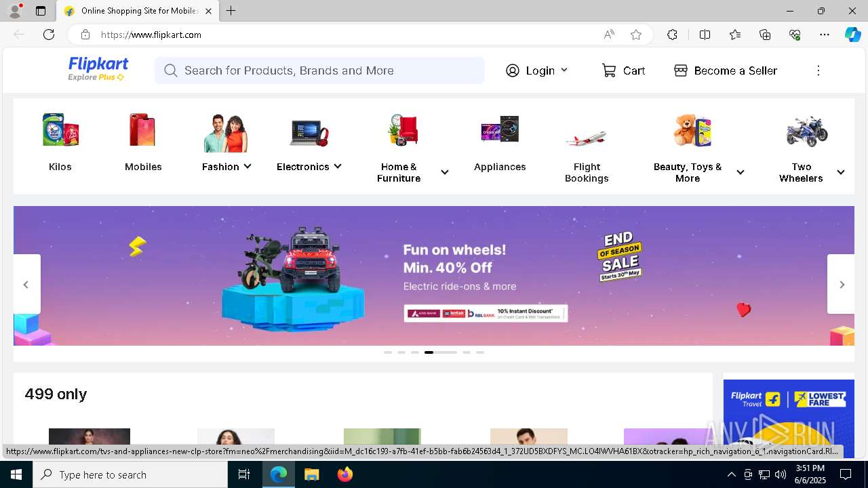Viewport: 868px width, 488px height.
Task: Open the Two Wheelers motorcycle icon
Action: 807,131
